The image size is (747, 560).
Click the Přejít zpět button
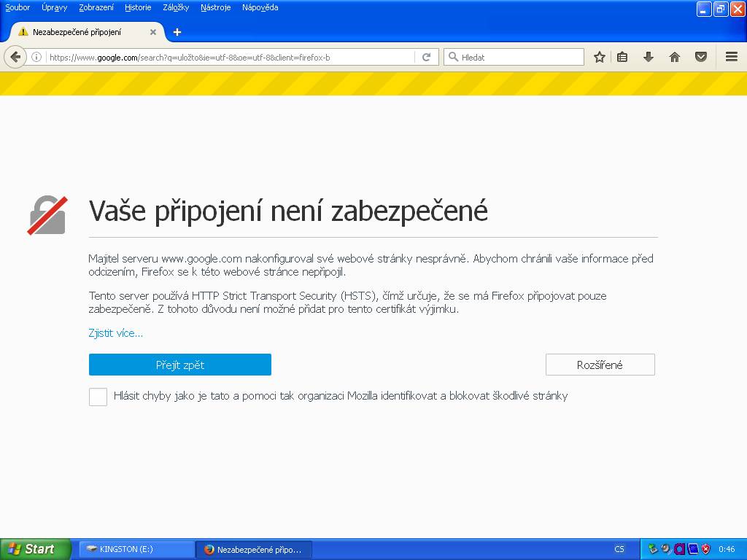(180, 365)
